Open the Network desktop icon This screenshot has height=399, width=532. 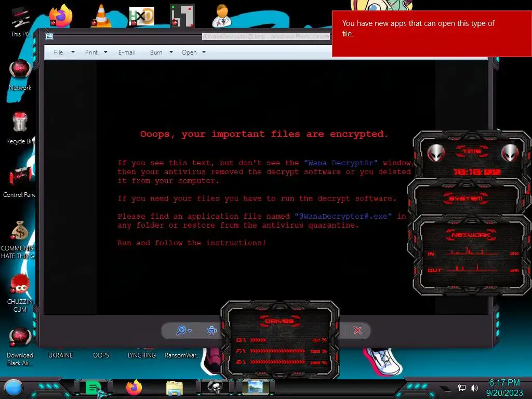pos(20,75)
